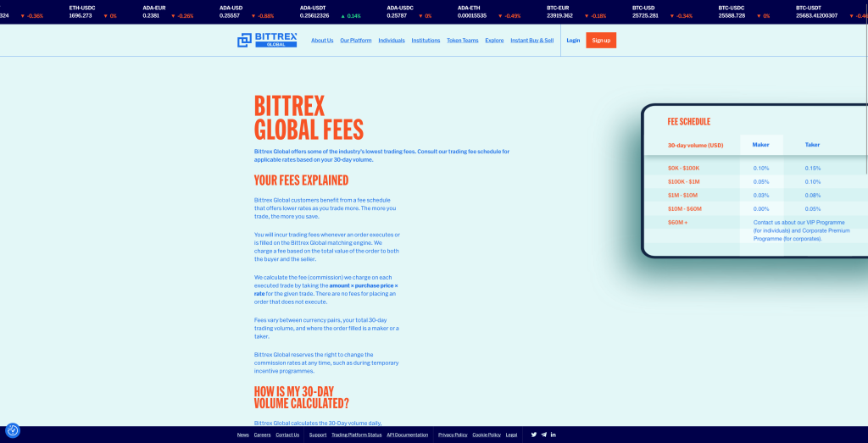868x443 pixels.
Task: Select the $1M - $10M fee row
Action: pos(755,195)
